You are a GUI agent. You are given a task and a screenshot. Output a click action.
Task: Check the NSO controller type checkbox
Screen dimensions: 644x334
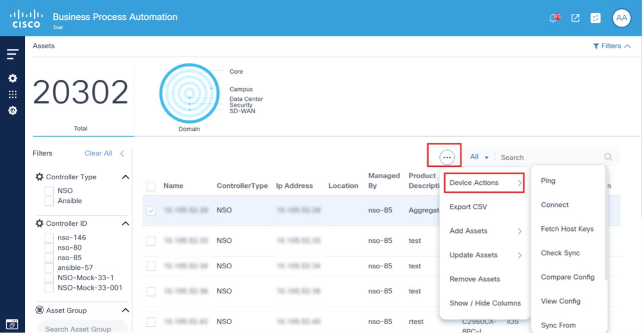coord(49,191)
